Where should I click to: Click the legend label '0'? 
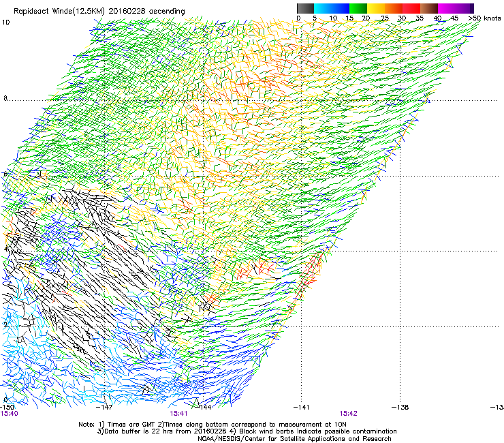pos(298,18)
